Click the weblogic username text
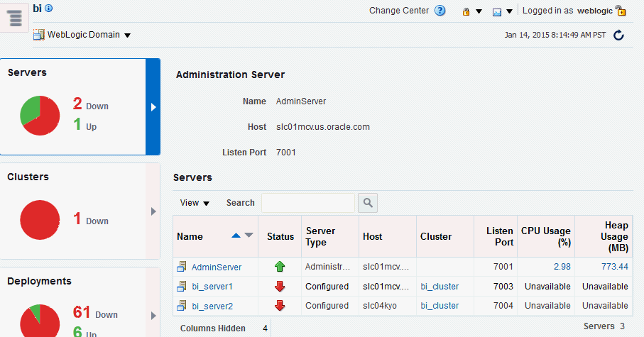 click(595, 11)
